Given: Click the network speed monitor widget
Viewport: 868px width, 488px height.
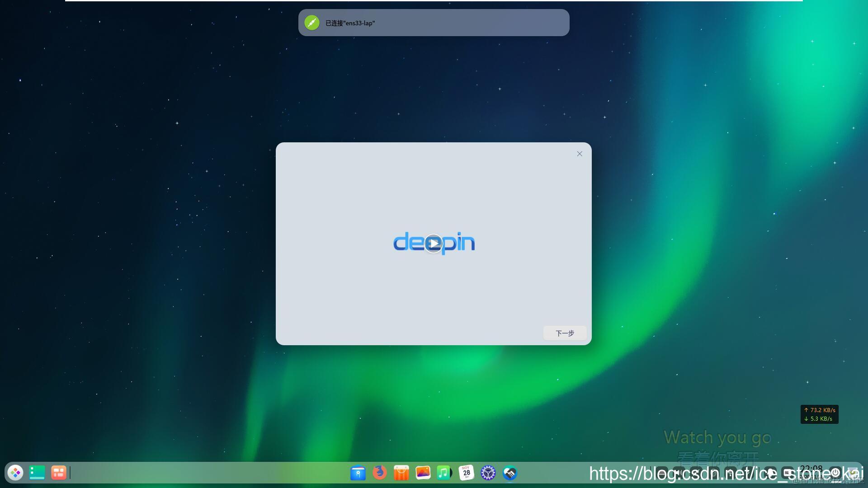Looking at the screenshot, I should point(819,414).
